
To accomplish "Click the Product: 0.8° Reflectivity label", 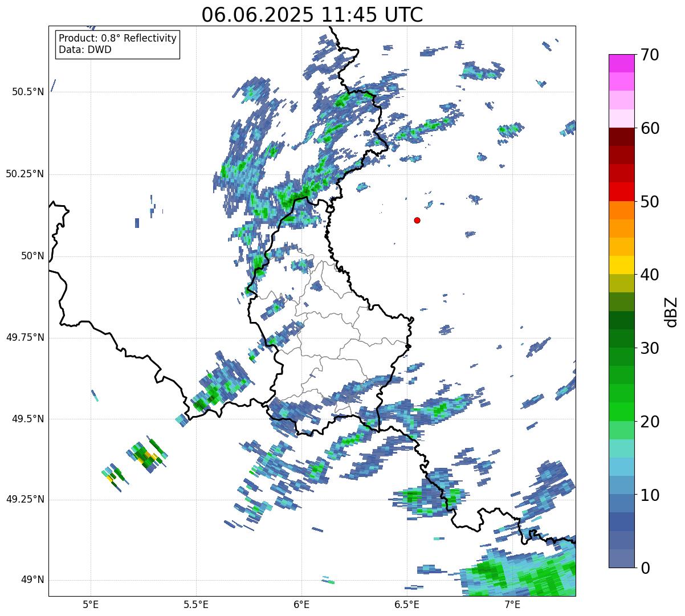I will click(118, 38).
